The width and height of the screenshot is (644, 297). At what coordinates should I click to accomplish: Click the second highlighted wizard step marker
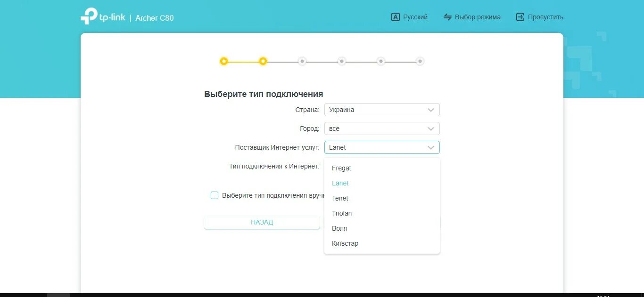pyautogui.click(x=263, y=61)
